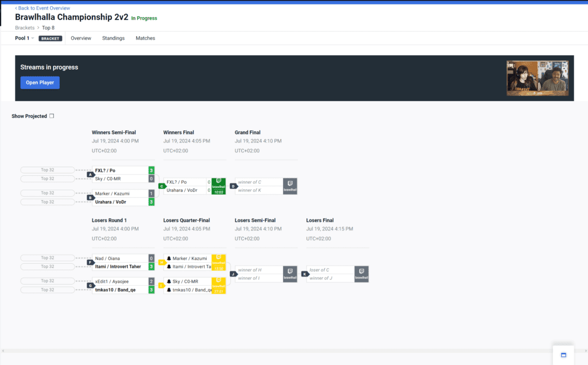Viewport: 588px width, 365px height.
Task: Click the floating widget icon at bottom right
Action: point(563,355)
